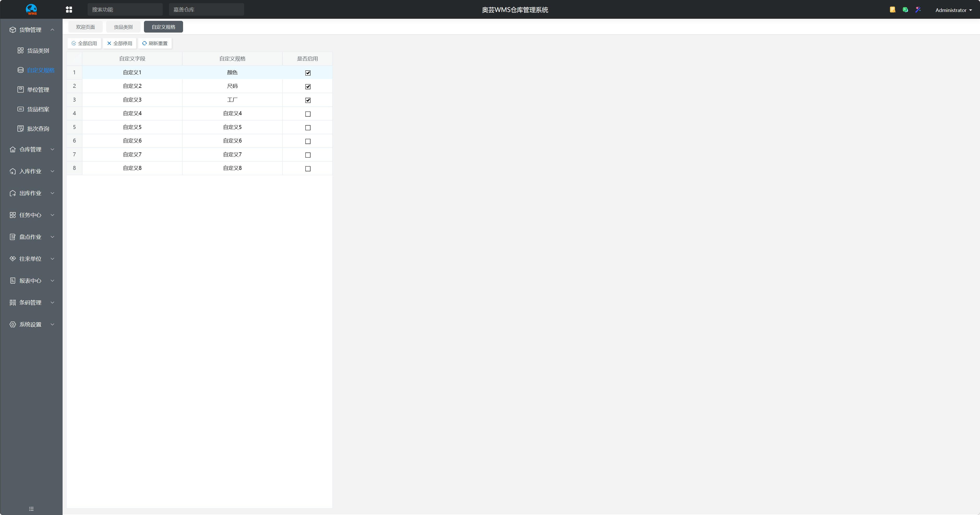Switch to the 货品类别 tab
The image size is (980, 515).
tap(123, 27)
